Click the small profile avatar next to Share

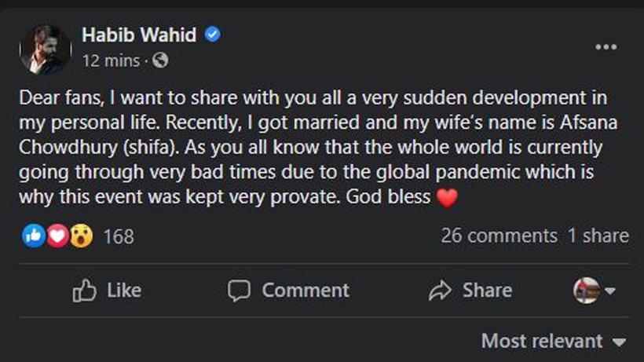pos(586,291)
